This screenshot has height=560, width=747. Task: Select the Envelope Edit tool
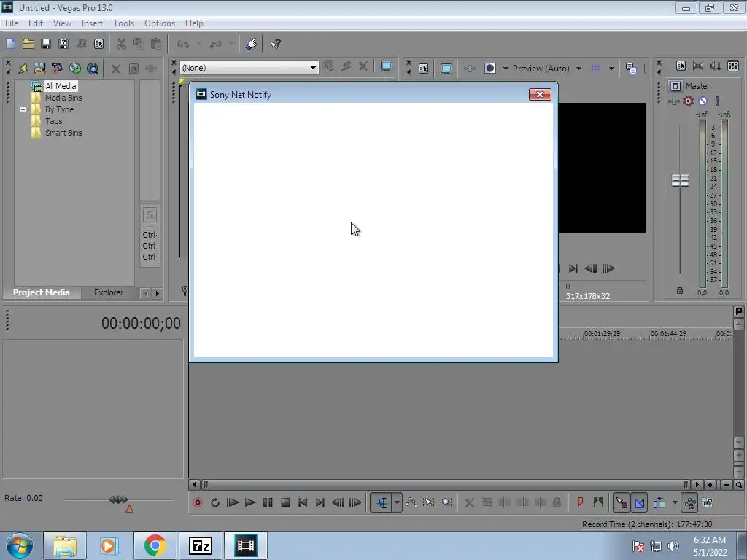tap(411, 502)
